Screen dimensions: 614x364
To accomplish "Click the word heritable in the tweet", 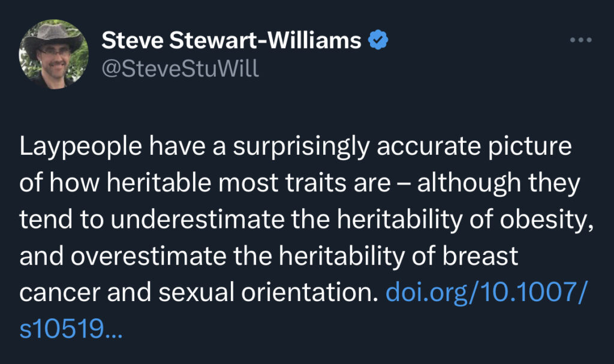I will (159, 182).
